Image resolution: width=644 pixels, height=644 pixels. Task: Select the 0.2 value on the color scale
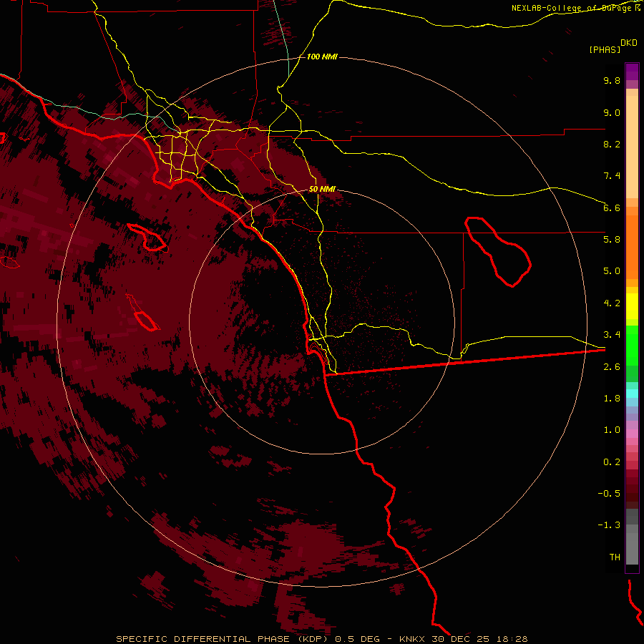[612, 462]
